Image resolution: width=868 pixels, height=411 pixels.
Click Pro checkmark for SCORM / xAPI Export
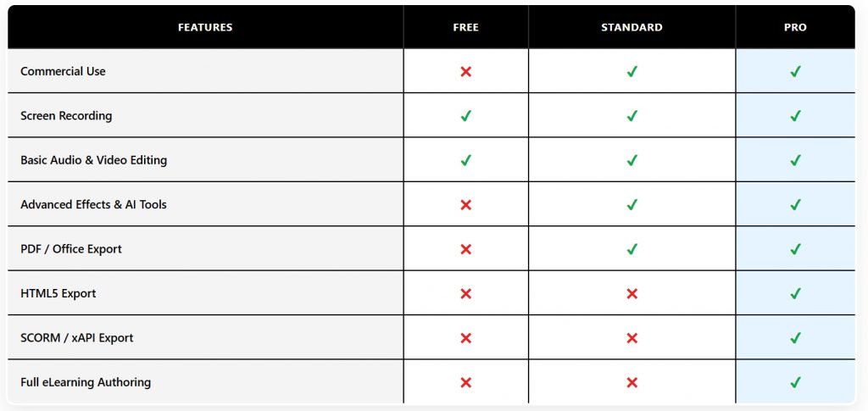(x=795, y=338)
